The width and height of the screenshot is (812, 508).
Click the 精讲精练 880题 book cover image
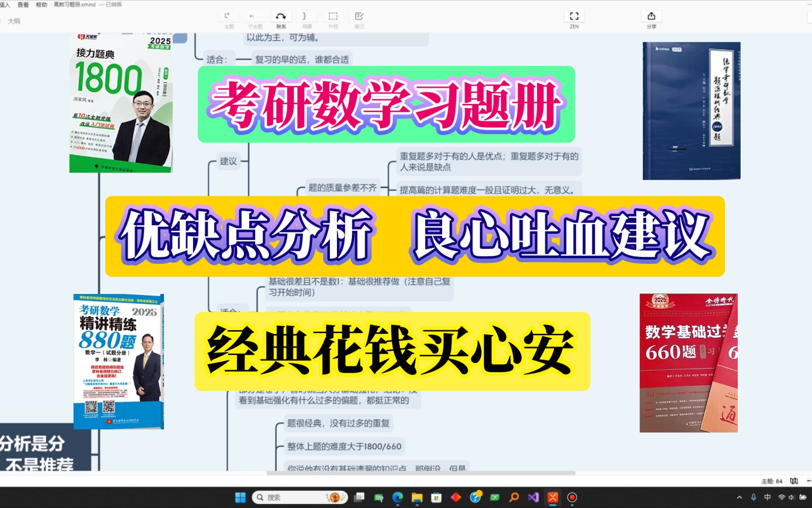point(118,361)
